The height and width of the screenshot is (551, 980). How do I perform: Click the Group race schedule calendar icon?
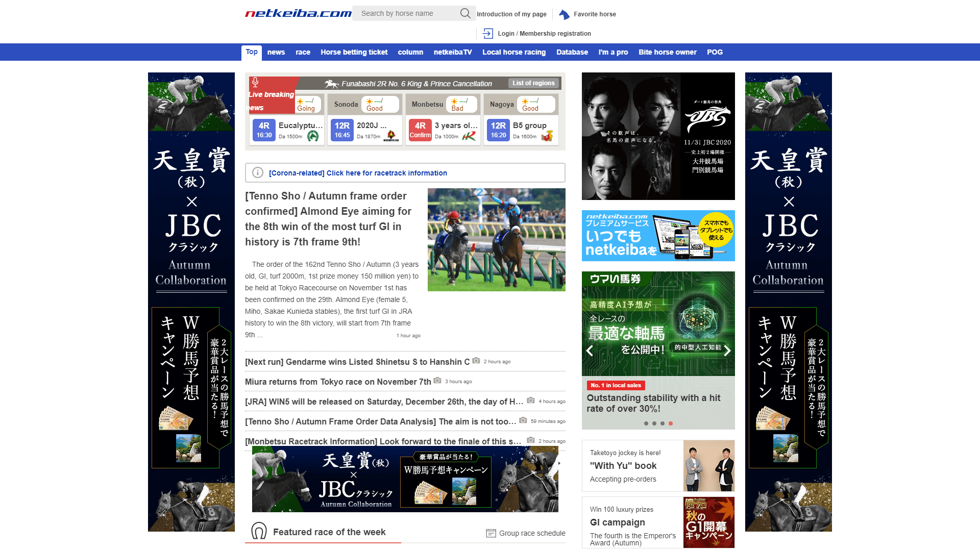click(491, 533)
